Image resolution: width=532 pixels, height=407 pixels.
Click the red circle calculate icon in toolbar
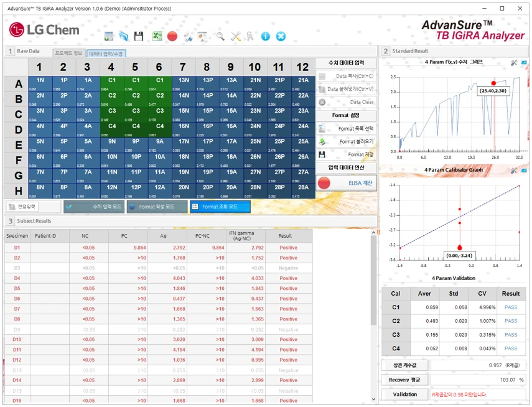(172, 36)
